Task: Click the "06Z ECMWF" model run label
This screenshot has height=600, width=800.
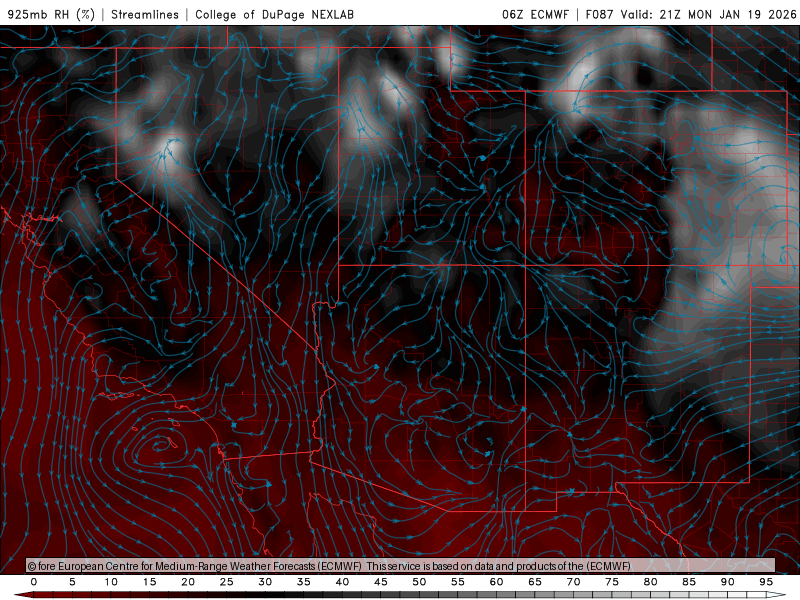Action: (535, 14)
